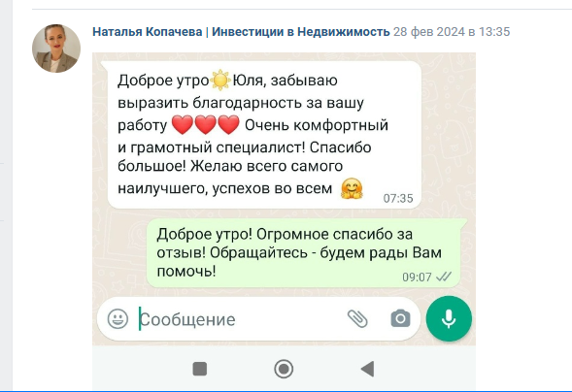Click the emoji smiley icon in message field
Image resolution: width=572 pixels, height=392 pixels.
[118, 319]
